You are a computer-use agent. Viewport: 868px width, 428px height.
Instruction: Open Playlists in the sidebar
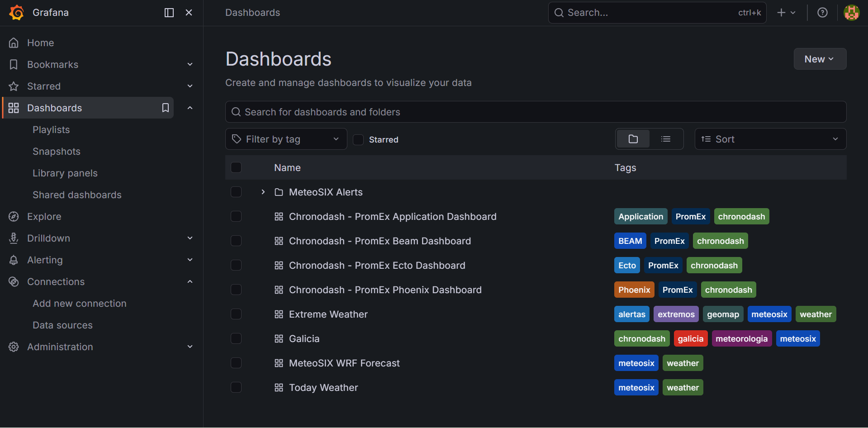[51, 130]
